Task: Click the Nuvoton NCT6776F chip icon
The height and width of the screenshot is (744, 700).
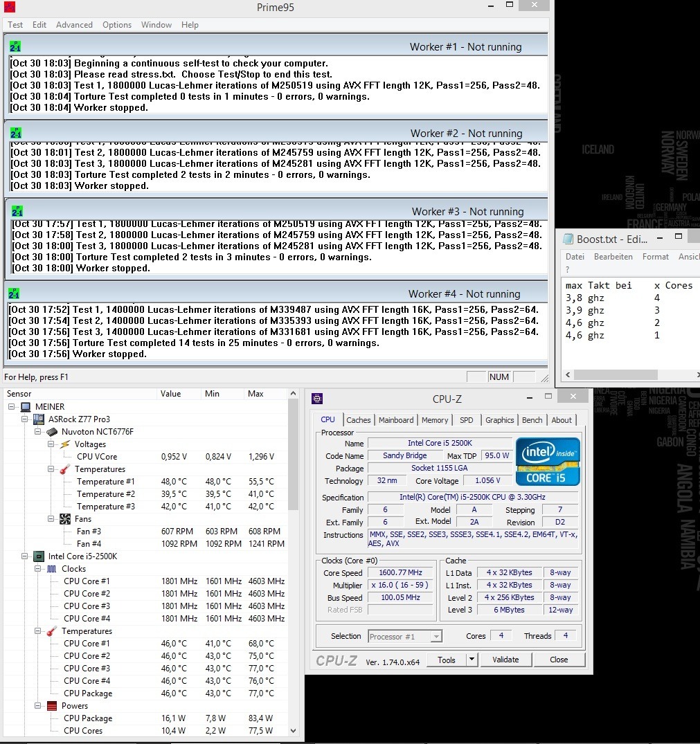Action: pos(52,432)
